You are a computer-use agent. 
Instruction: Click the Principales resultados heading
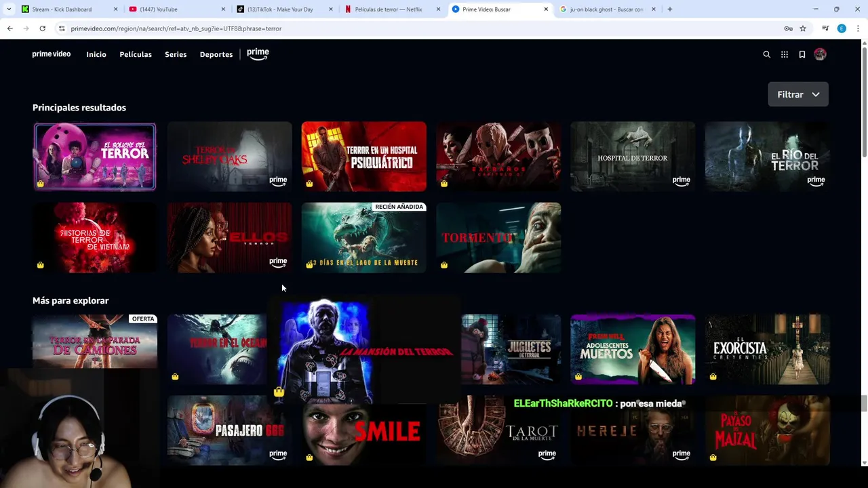click(x=79, y=107)
